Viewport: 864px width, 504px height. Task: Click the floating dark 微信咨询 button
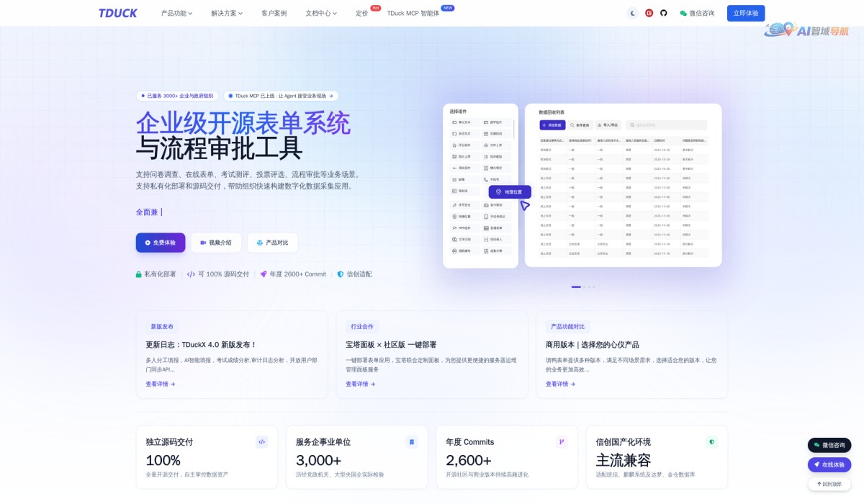(x=829, y=445)
